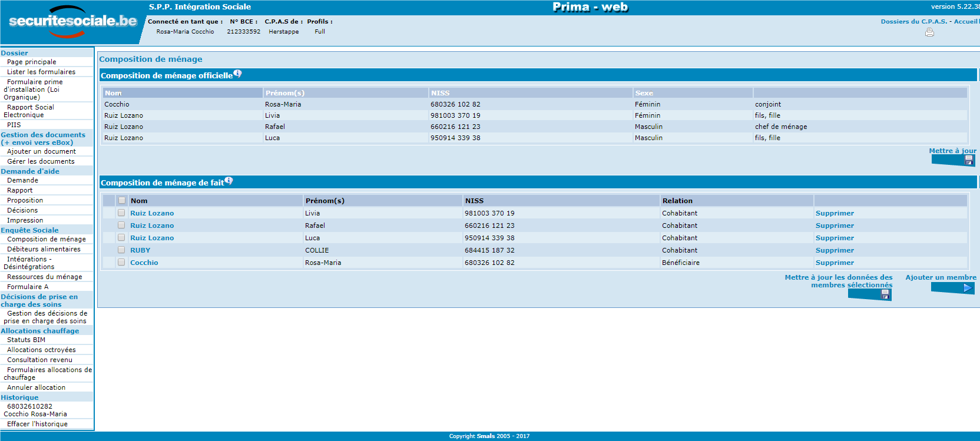Open Formulaire A
This screenshot has width=980, height=441.
[x=28, y=287]
